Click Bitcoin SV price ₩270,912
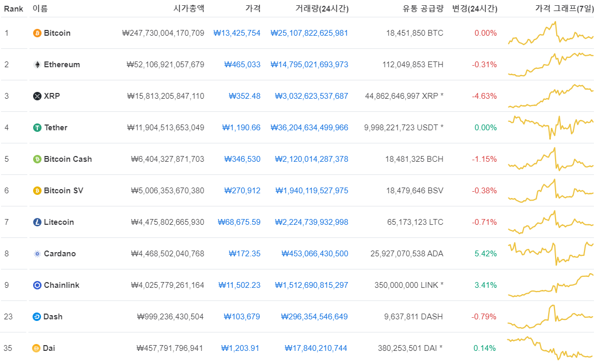The height and width of the screenshot is (364, 595). click(x=242, y=190)
